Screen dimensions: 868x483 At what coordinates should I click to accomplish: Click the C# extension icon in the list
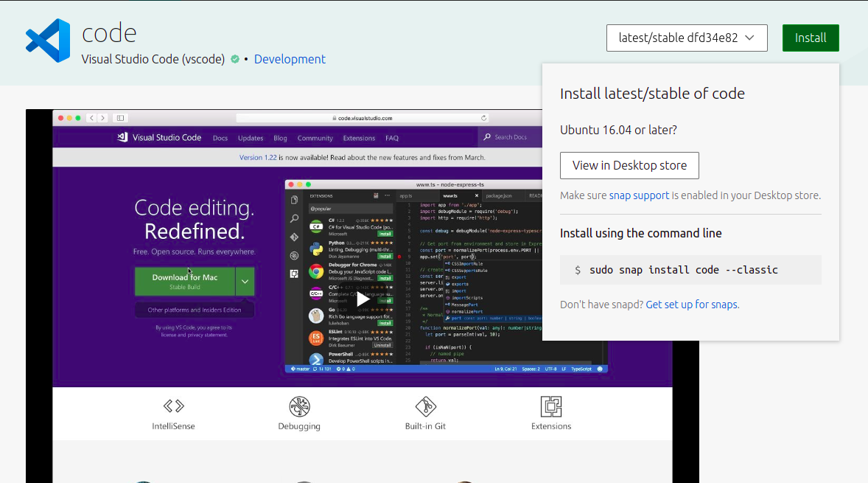coord(316,226)
